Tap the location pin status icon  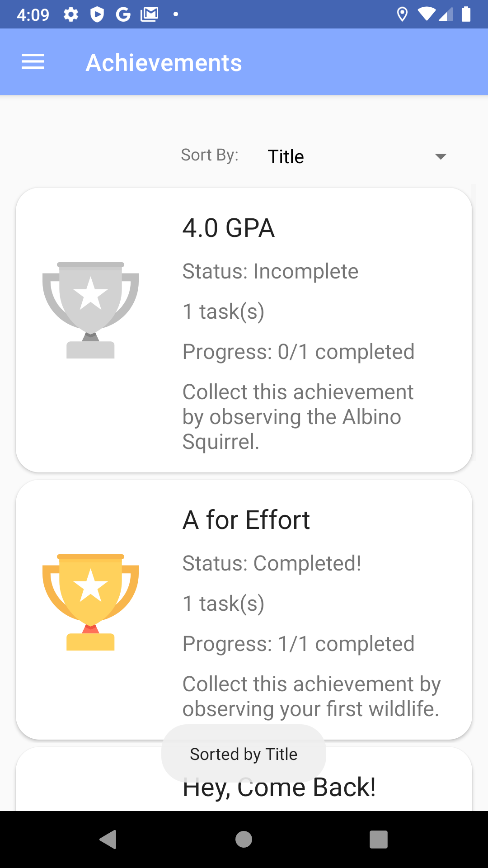(x=402, y=14)
